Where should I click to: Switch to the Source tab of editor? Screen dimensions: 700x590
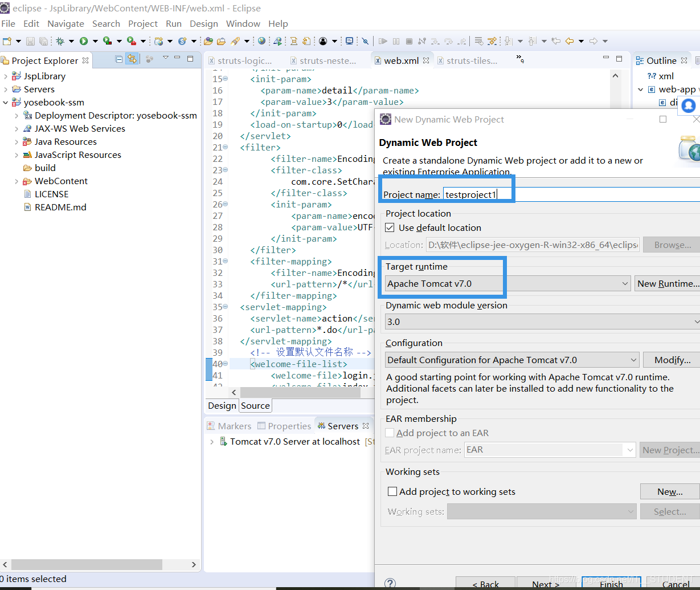point(255,405)
